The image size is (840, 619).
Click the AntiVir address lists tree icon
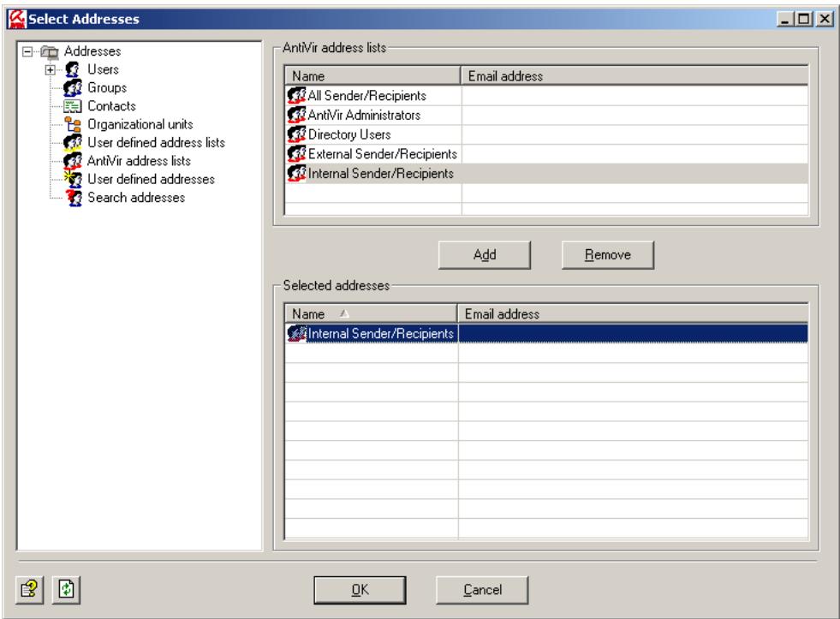tap(72, 161)
